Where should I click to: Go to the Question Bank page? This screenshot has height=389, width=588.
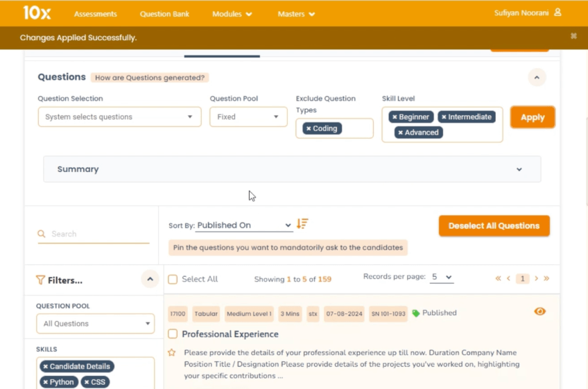pos(165,14)
